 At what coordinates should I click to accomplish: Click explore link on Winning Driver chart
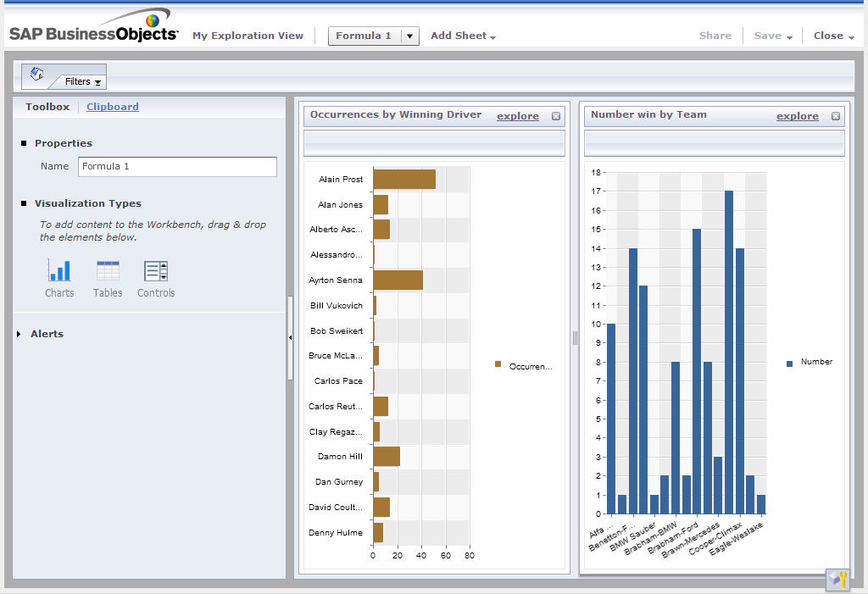coord(517,116)
